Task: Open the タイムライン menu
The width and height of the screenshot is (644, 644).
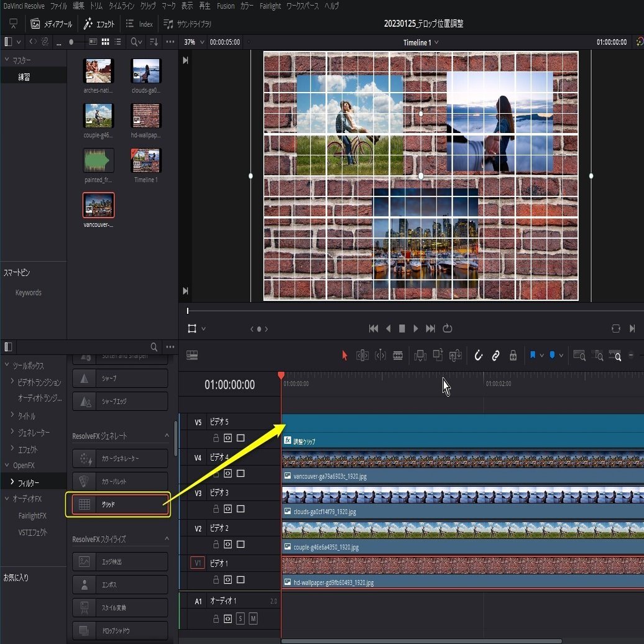Action: 122,6
